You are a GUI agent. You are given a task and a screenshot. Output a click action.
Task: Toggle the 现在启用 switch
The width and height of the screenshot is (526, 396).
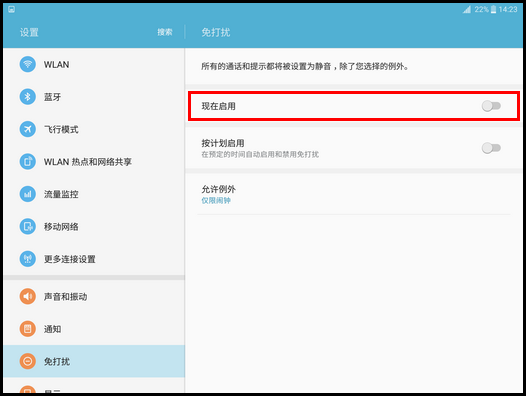491,106
